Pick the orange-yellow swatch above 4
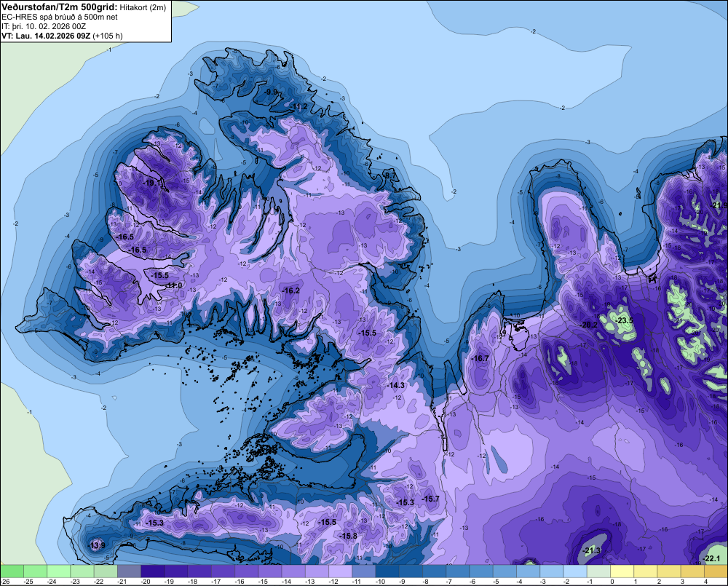The image size is (728, 586). click(x=716, y=571)
